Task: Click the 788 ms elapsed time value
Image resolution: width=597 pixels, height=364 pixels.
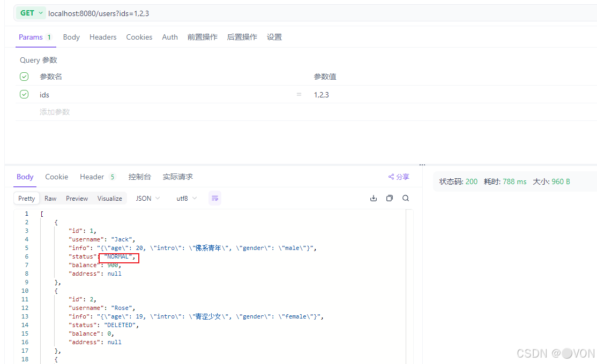Action: [x=514, y=181]
